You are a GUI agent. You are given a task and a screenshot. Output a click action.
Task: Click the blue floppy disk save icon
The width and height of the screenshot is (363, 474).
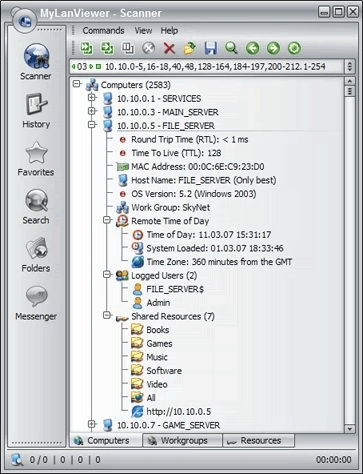(x=211, y=48)
